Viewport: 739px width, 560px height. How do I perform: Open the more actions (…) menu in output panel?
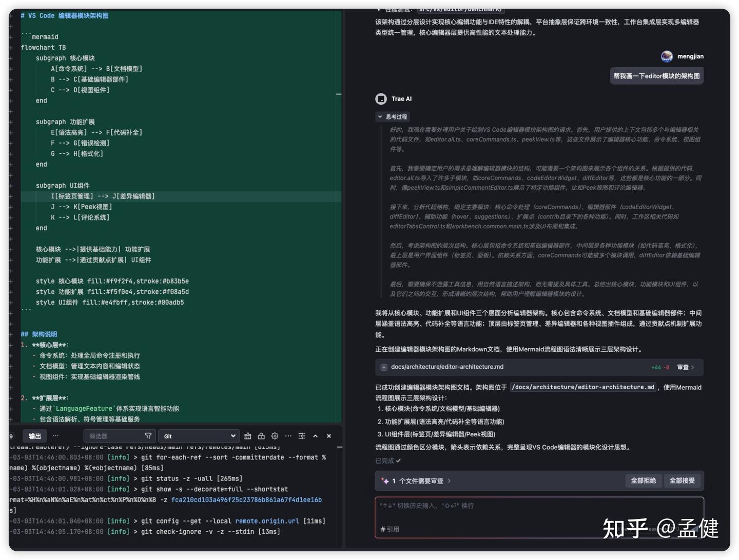click(x=288, y=436)
